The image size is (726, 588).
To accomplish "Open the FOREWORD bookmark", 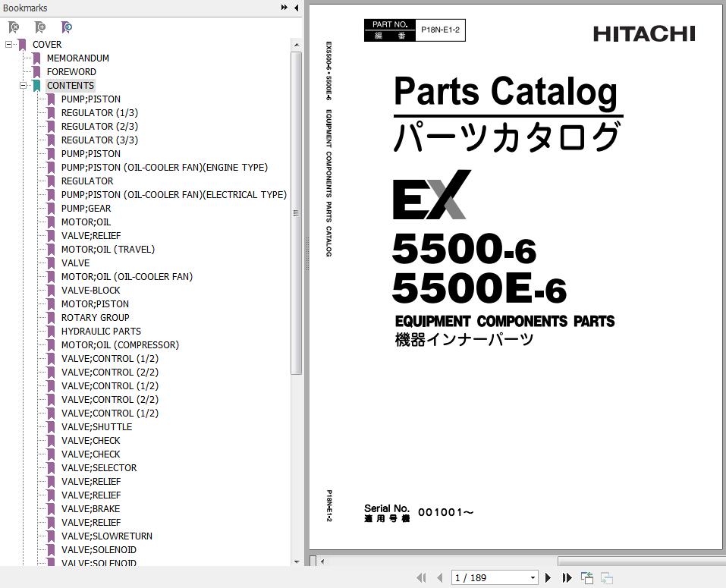I will [x=71, y=72].
